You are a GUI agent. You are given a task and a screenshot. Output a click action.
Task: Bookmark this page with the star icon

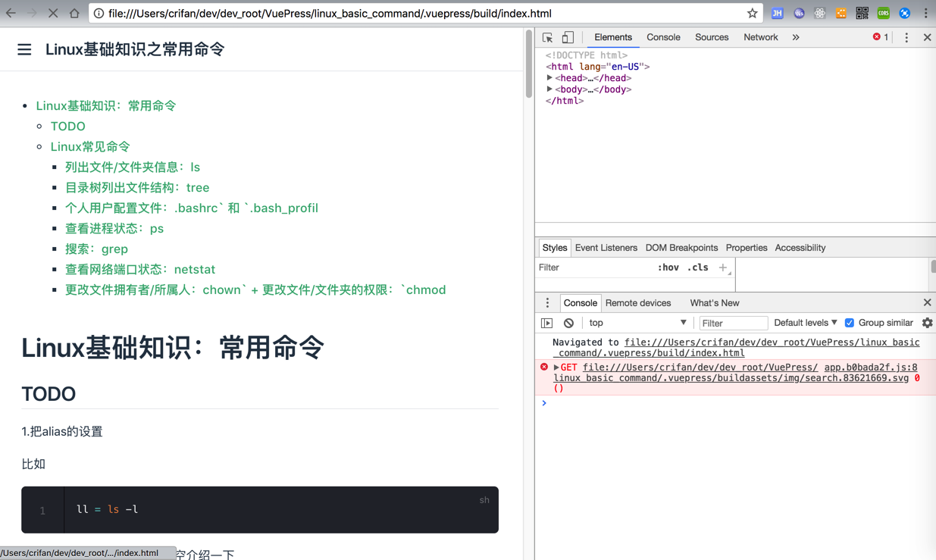coord(752,13)
